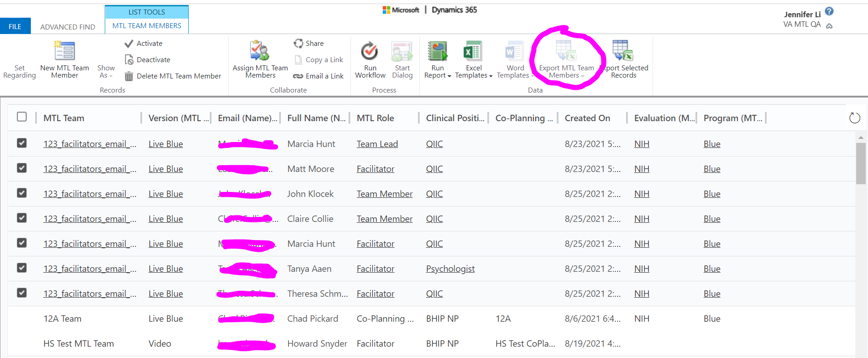The width and height of the screenshot is (868, 358).
Task: Open Live Blue link in Tanya Aaen row
Action: click(166, 269)
